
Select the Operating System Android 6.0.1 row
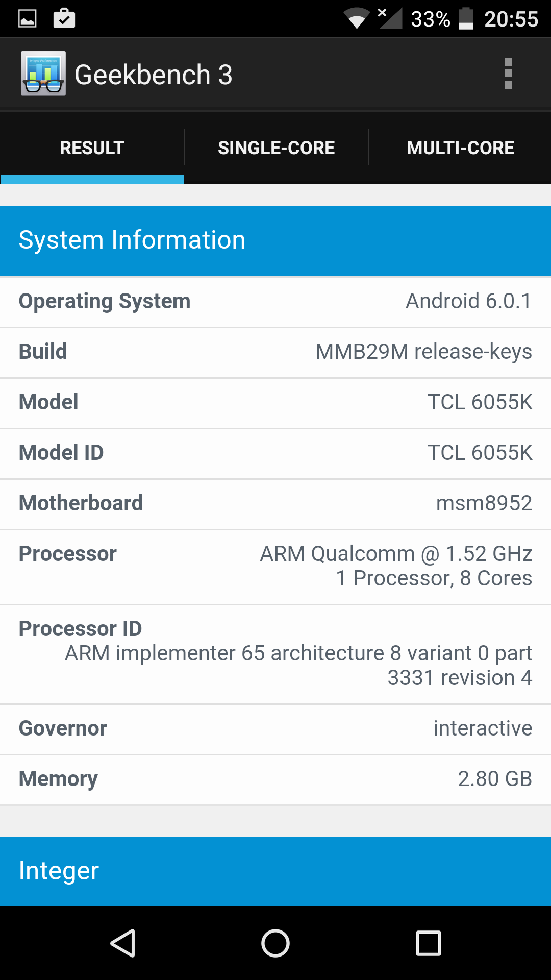coord(275,302)
